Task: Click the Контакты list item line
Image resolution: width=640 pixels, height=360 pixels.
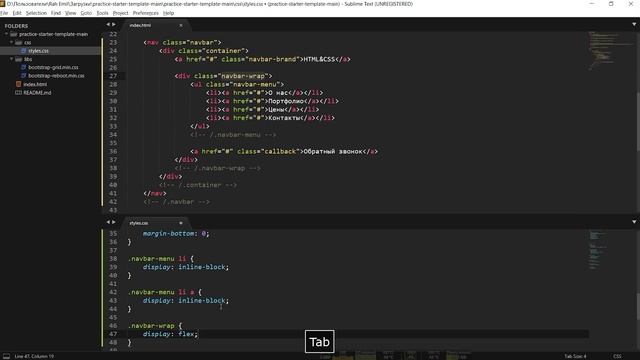Action: [270, 118]
